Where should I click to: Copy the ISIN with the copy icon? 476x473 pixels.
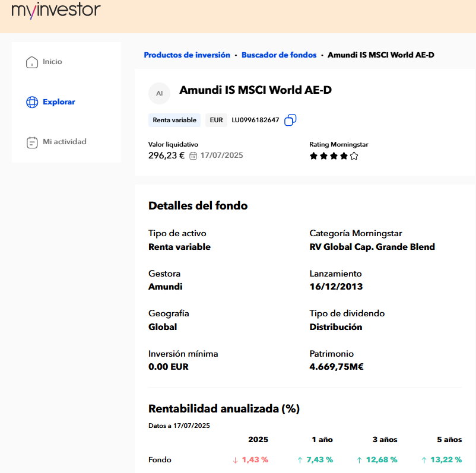[x=290, y=120]
